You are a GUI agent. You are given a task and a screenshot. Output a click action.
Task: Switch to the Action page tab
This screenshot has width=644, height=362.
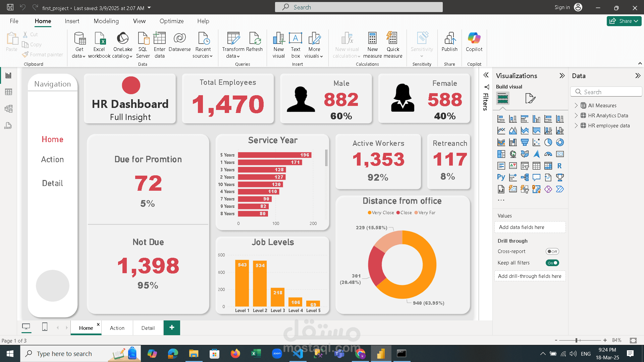point(117,328)
